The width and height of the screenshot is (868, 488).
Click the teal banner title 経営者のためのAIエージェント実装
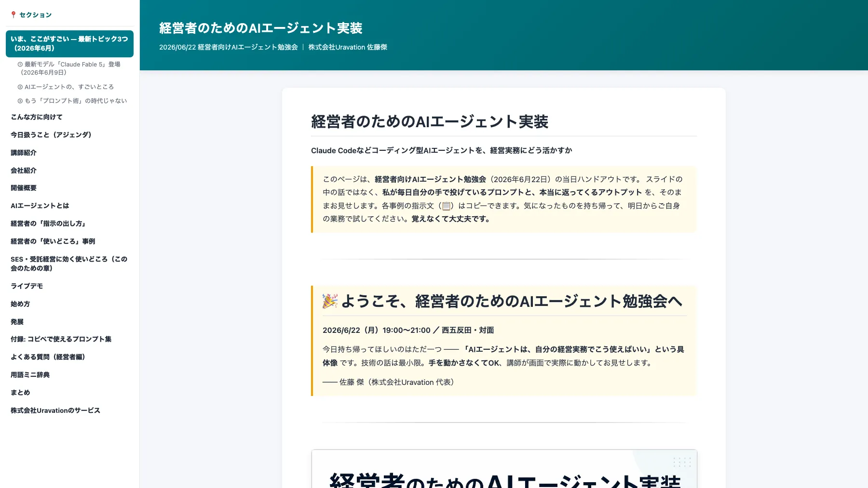[x=261, y=28]
